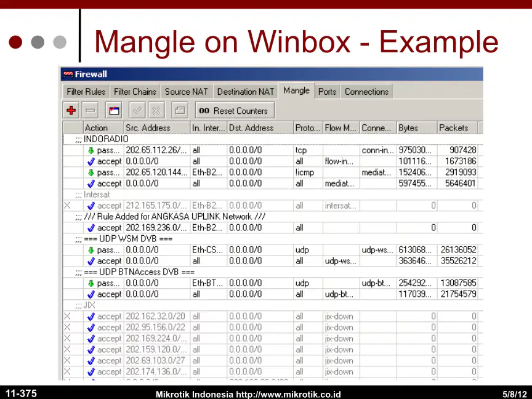This screenshot has width=532, height=399.
Task: Switch to Destination NAT tab
Action: point(245,92)
